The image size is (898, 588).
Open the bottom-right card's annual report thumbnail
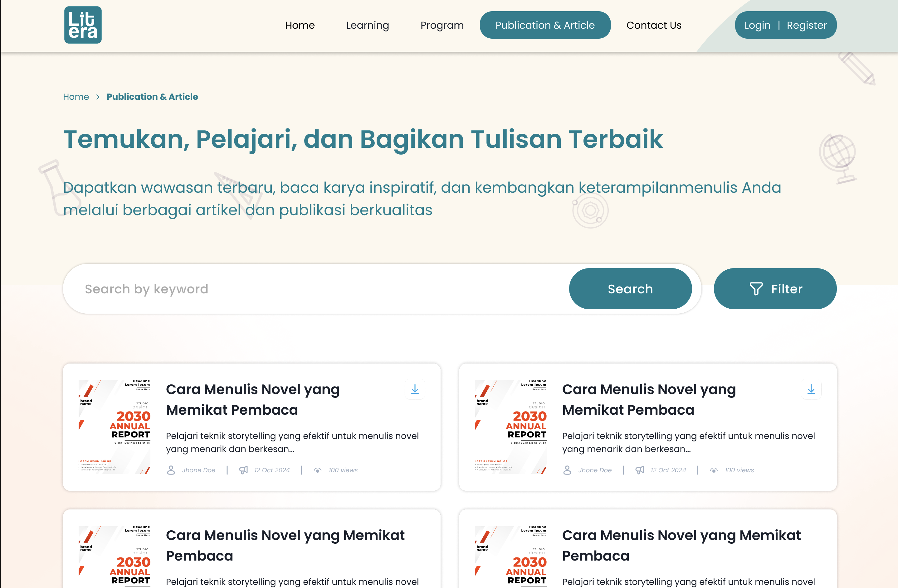(510, 557)
